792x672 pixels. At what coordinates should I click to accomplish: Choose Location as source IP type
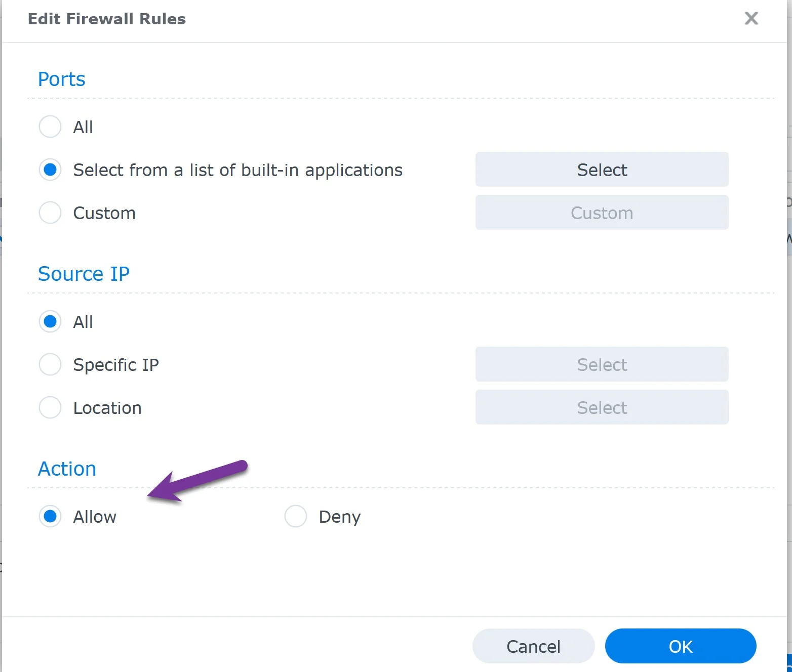[50, 407]
